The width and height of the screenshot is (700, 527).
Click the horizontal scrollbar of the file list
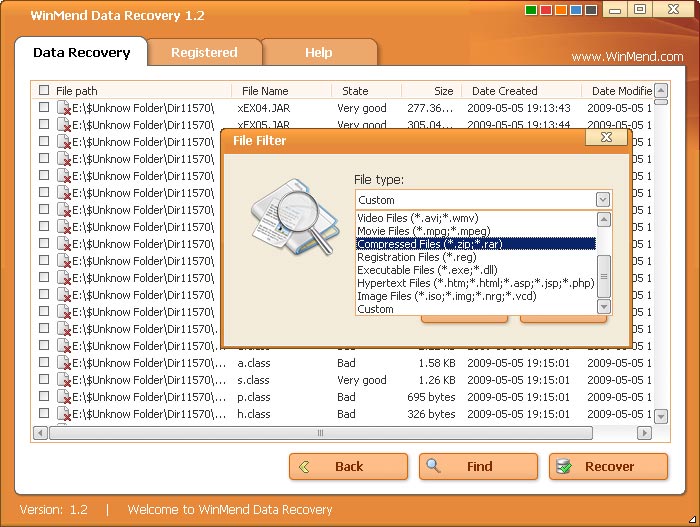click(320, 433)
